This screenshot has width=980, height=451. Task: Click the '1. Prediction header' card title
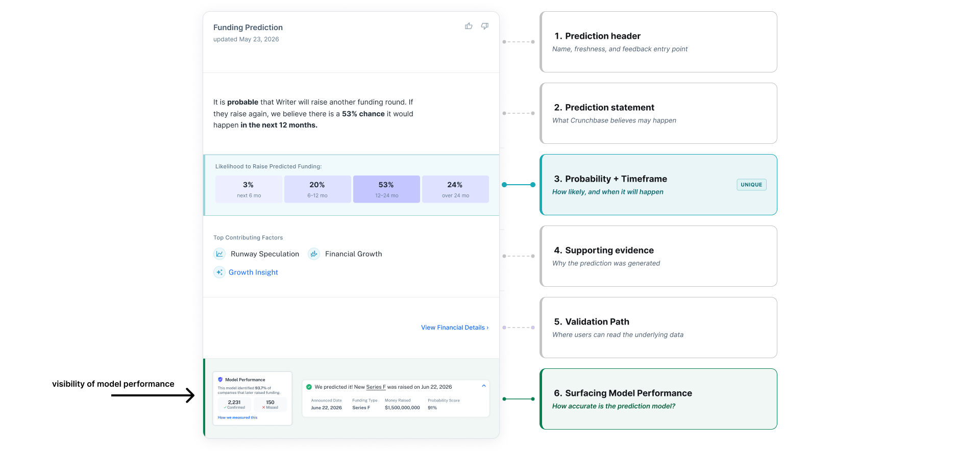597,36
